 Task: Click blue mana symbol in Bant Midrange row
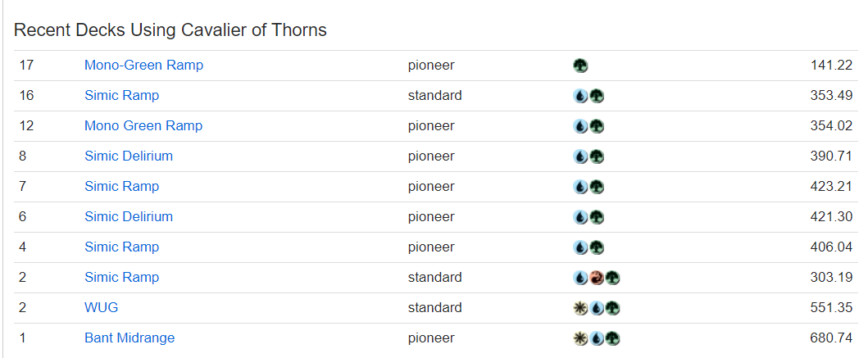597,338
